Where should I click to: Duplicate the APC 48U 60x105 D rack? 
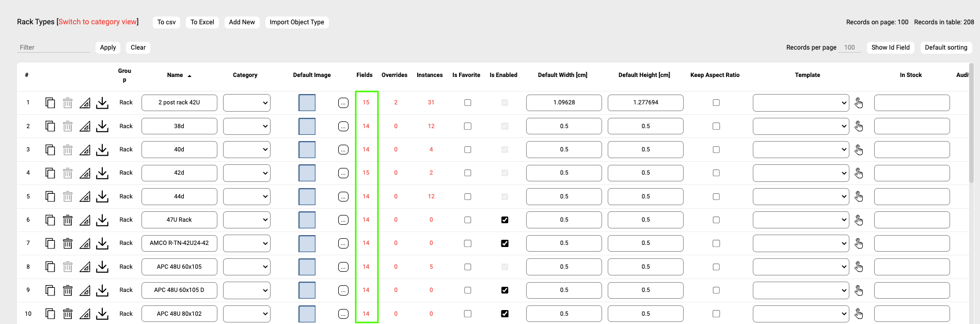[x=50, y=290]
